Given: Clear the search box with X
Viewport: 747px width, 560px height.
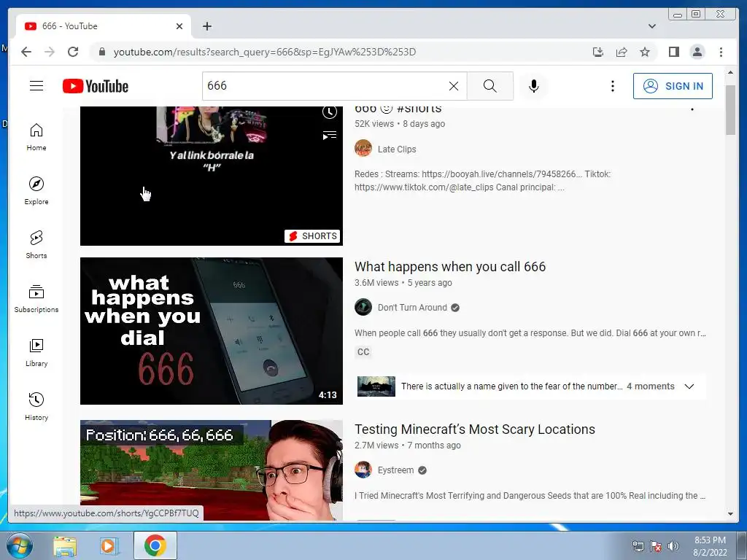Looking at the screenshot, I should [x=454, y=86].
